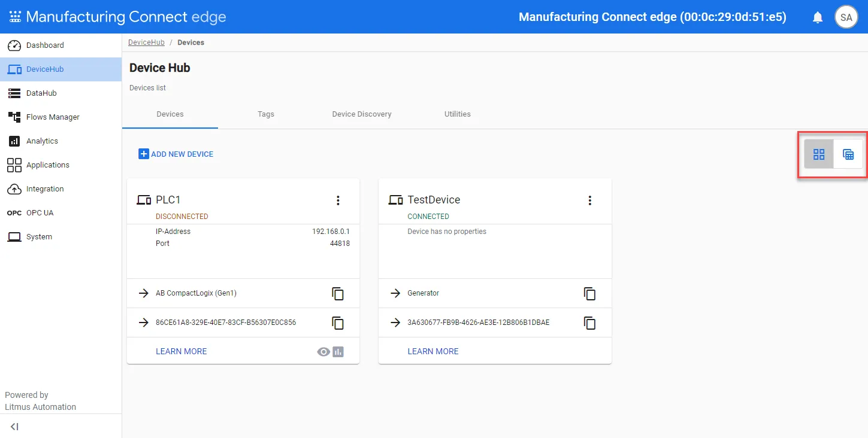Click the Flows Manager icon
Screen dimensions: 868x438
pos(14,117)
